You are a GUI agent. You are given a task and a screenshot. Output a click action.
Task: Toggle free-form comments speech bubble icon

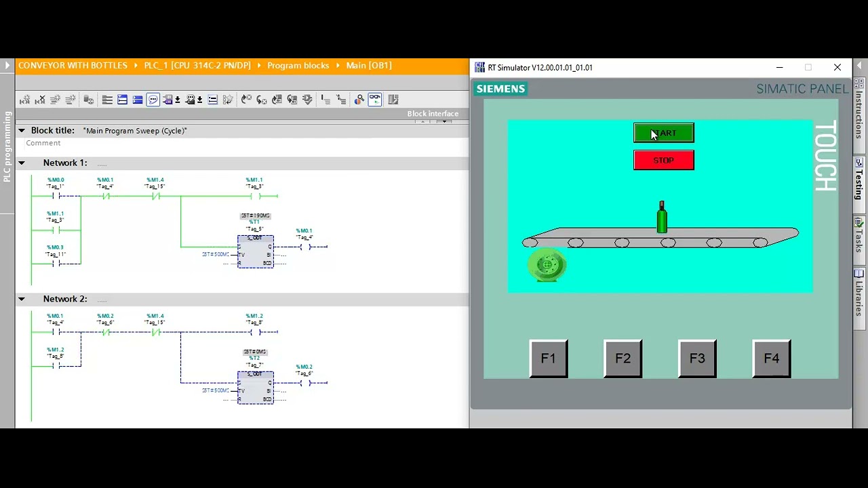tap(153, 100)
